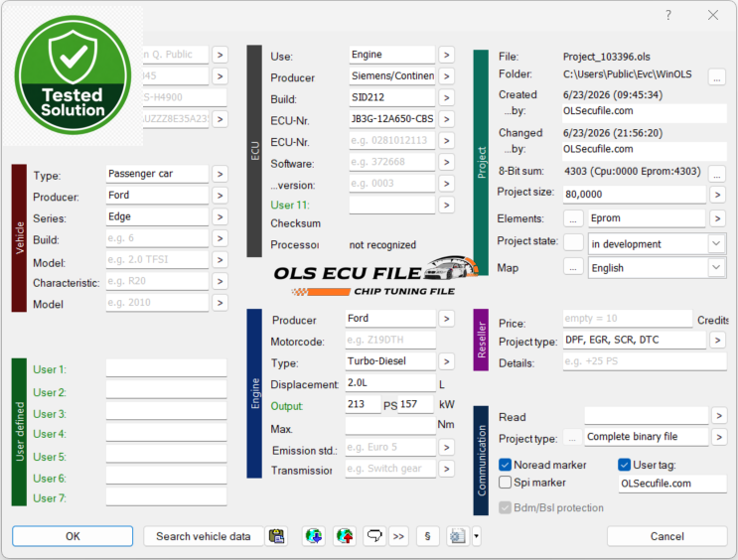Toggle the Noread marker checkbox
Screen dimensions: 738x560
(x=505, y=465)
